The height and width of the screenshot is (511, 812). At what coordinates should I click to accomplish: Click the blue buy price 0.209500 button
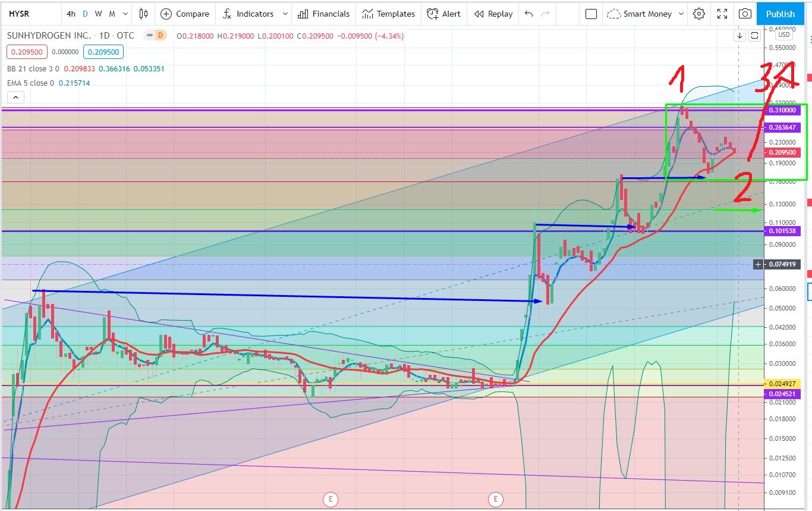pos(104,52)
